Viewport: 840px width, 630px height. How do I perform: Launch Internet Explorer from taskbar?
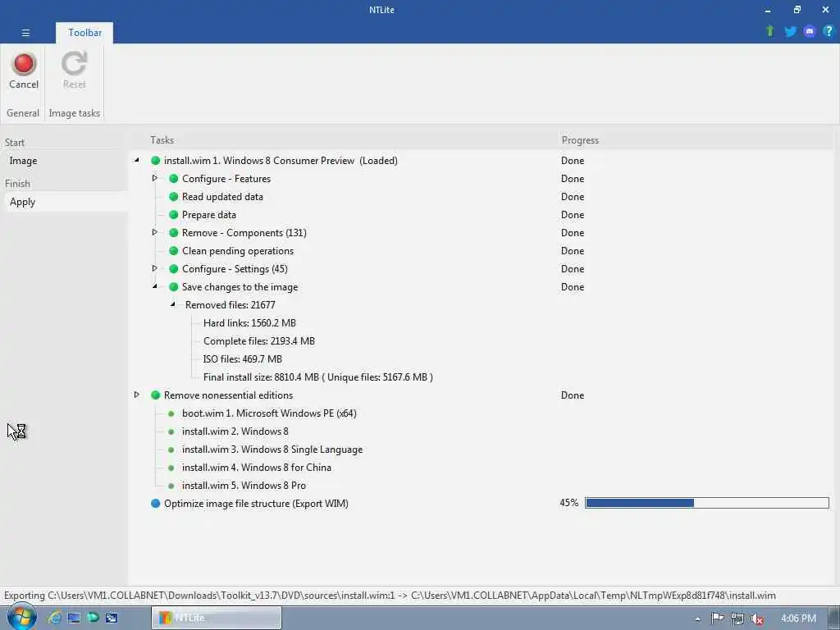tap(54, 618)
